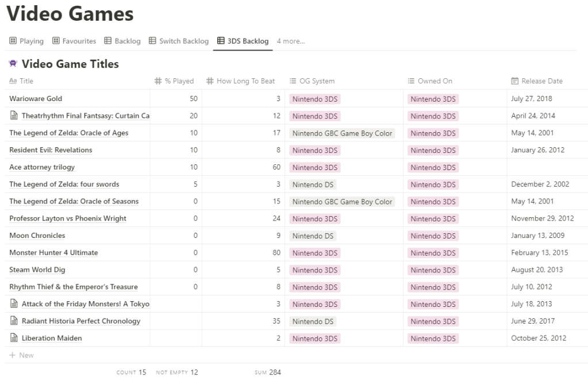The width and height of the screenshot is (588, 381).
Task: Click page icon next to Liberation Maiden
Action: (14, 338)
